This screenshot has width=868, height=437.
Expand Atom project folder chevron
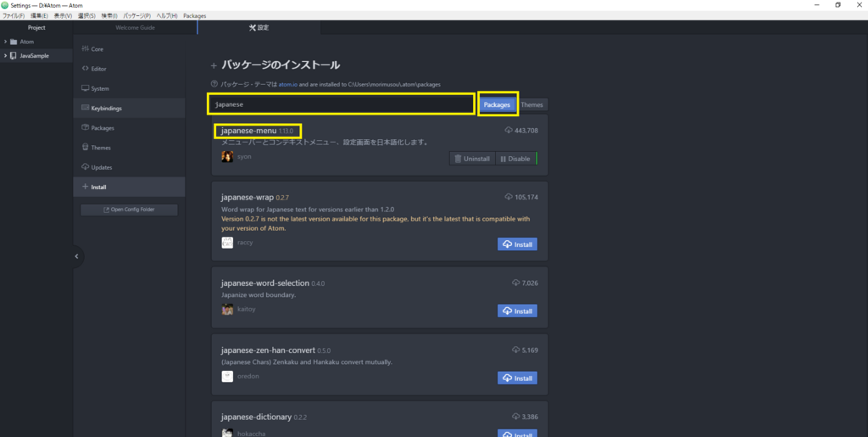(6, 42)
